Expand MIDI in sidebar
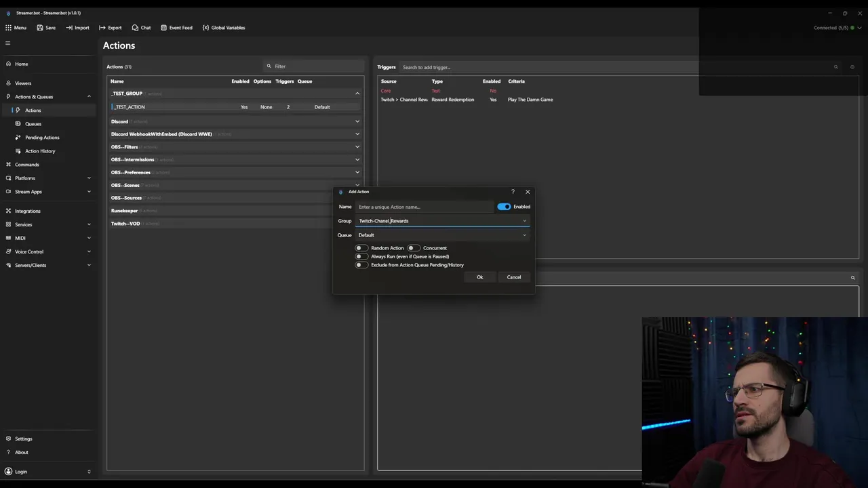Viewport: 868px width, 488px height. click(89, 238)
